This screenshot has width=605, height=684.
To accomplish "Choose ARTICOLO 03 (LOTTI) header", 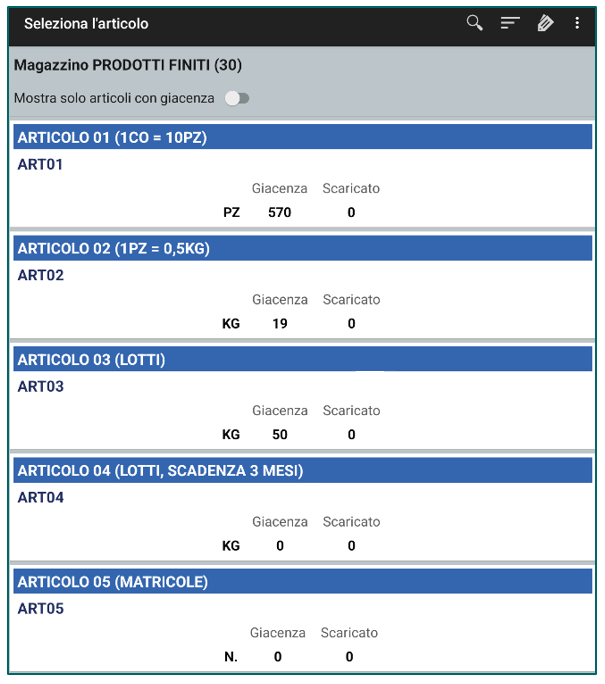I will pos(303,359).
